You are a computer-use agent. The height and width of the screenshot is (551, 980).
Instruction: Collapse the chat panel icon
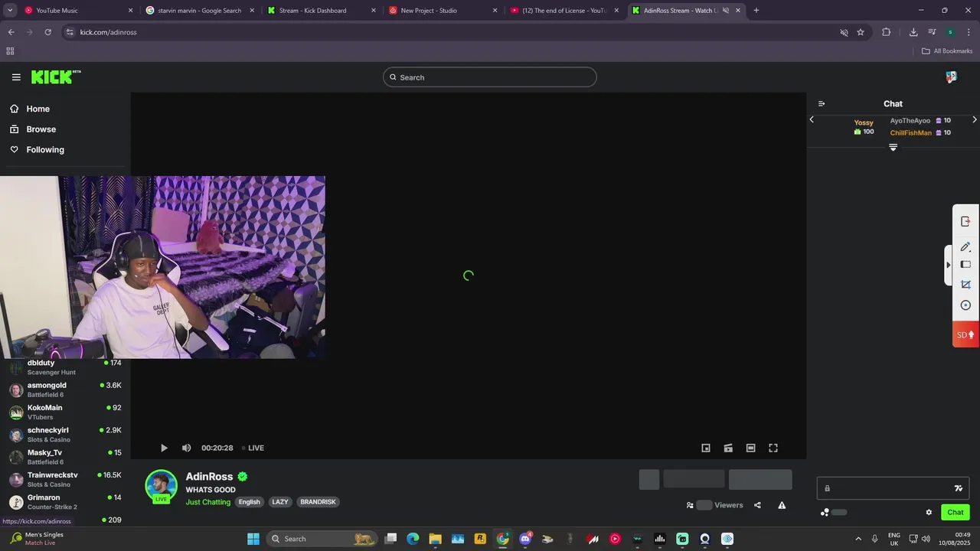pyautogui.click(x=822, y=103)
